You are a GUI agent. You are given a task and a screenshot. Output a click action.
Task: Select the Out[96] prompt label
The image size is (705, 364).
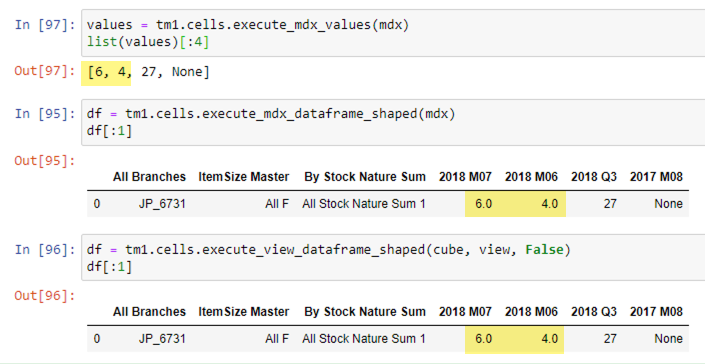click(x=45, y=295)
